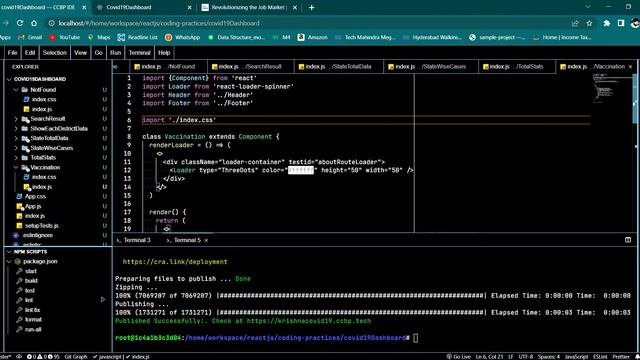Open App.css in the explorer
Viewport: 640px width, 360px height.
(35, 196)
